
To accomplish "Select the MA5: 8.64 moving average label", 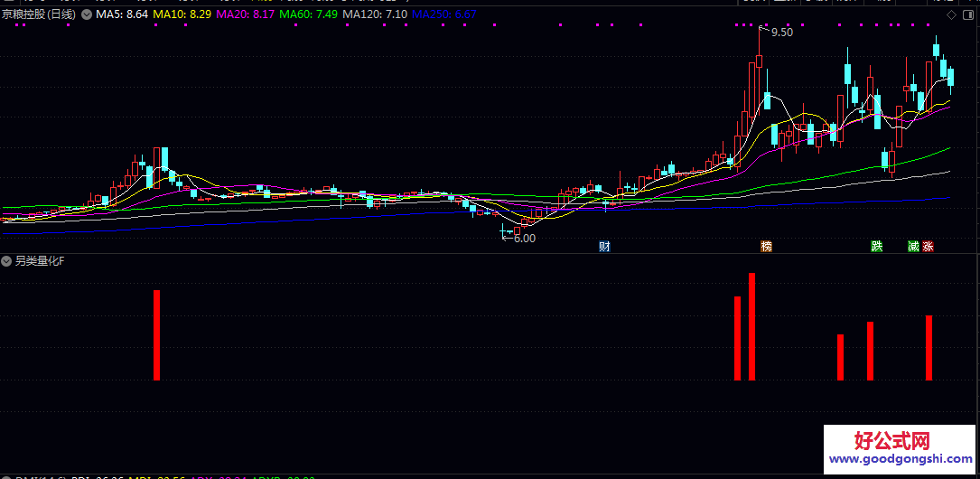I will 121,14.
